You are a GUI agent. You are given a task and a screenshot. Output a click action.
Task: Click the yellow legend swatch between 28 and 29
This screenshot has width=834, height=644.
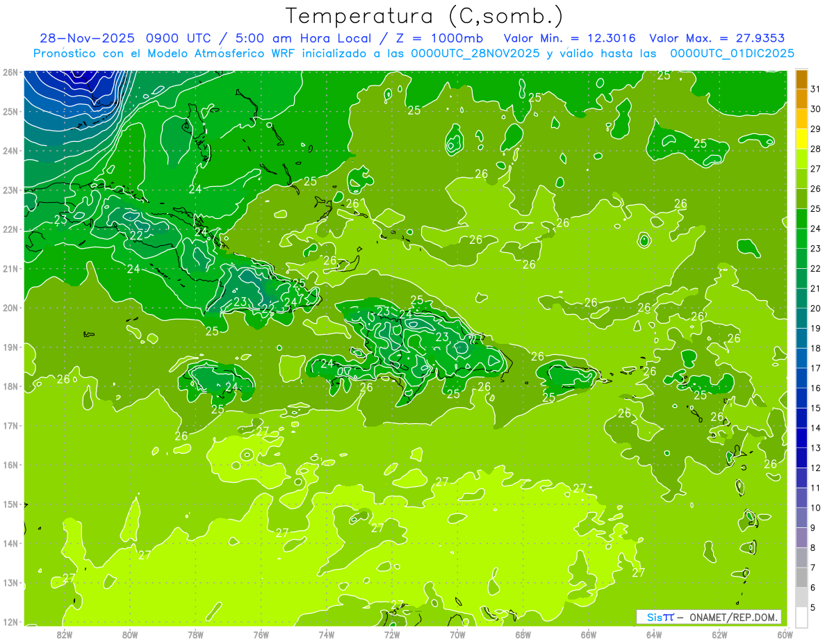[x=801, y=139]
